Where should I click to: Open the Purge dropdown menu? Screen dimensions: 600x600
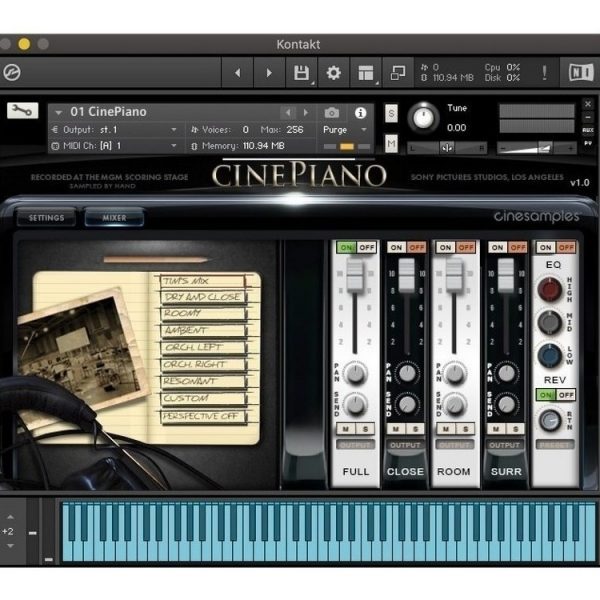point(345,130)
